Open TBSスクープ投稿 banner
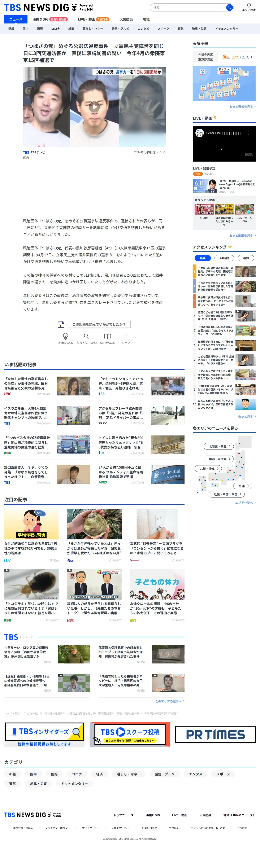This screenshot has width=260, height=868. (x=130, y=734)
